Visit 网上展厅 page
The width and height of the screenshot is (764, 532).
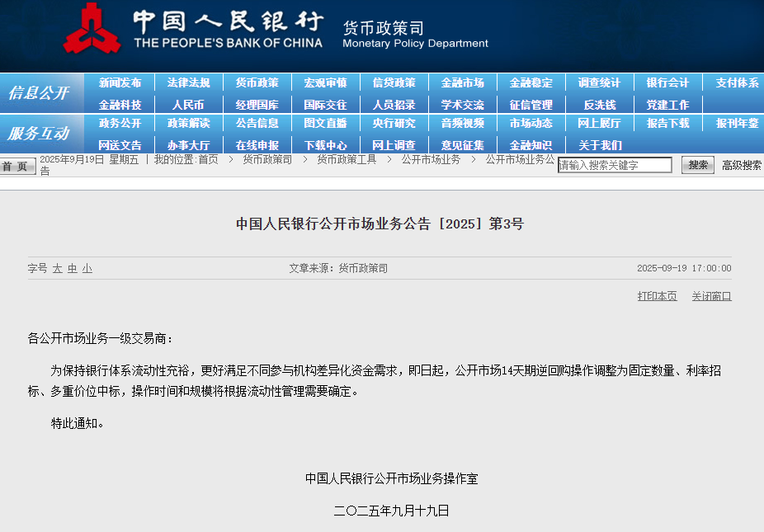click(x=599, y=123)
